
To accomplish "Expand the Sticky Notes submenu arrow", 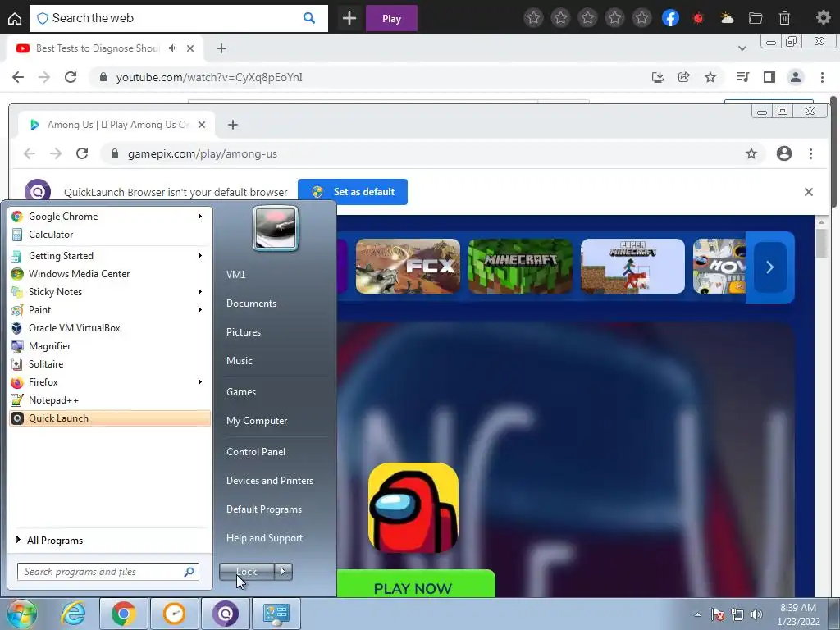I will coord(200,291).
